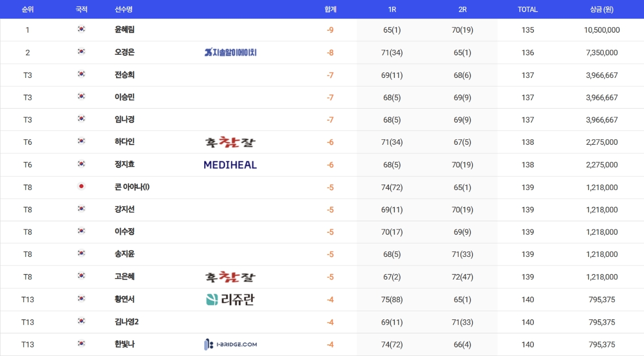
Task: Click the 2R column header
Action: 462,10
